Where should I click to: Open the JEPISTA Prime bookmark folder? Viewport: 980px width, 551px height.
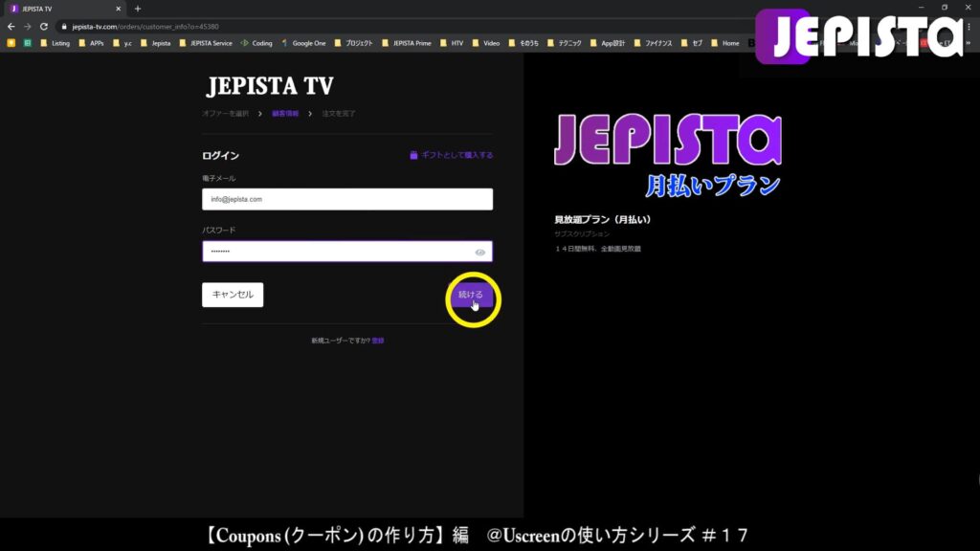pos(407,43)
